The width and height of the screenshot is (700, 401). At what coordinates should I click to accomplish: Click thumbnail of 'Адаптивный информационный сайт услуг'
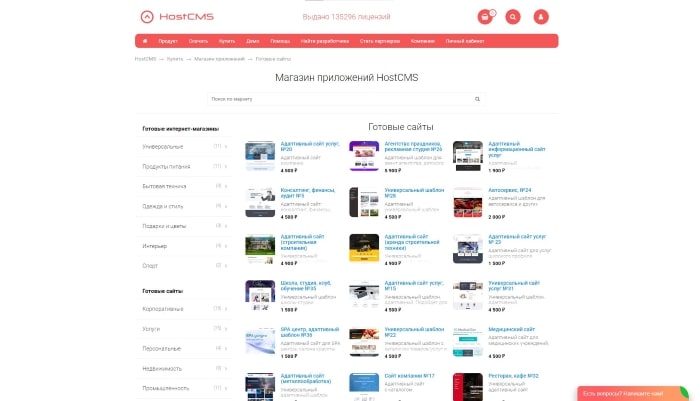pos(467,156)
